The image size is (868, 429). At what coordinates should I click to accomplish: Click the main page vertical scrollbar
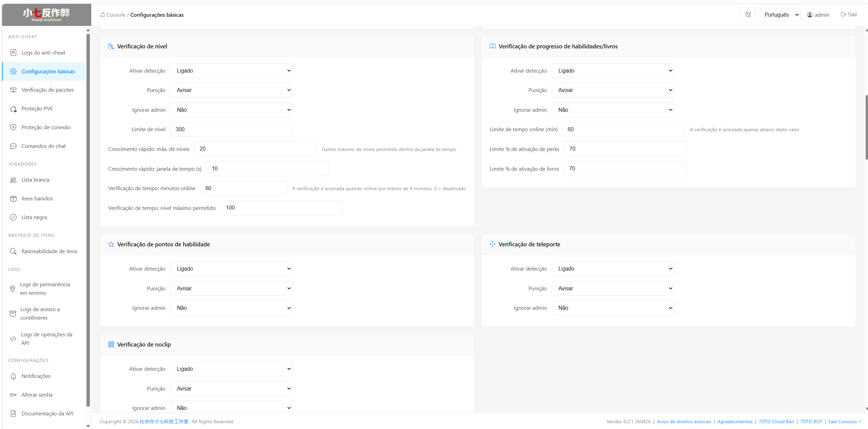tap(866, 128)
